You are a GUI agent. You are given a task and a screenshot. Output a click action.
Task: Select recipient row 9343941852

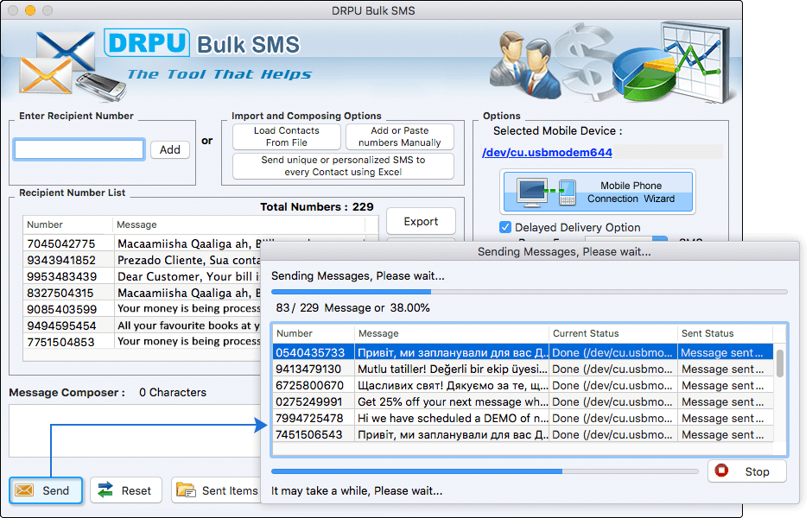click(142, 260)
